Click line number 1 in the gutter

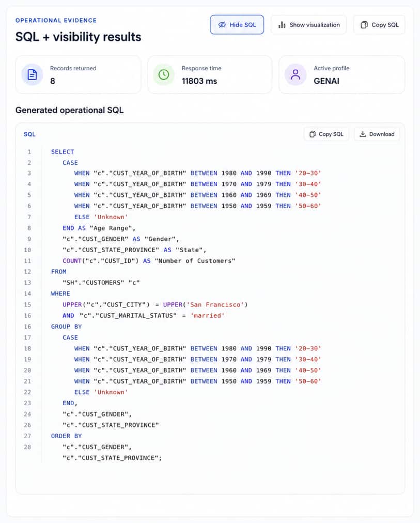pos(29,152)
